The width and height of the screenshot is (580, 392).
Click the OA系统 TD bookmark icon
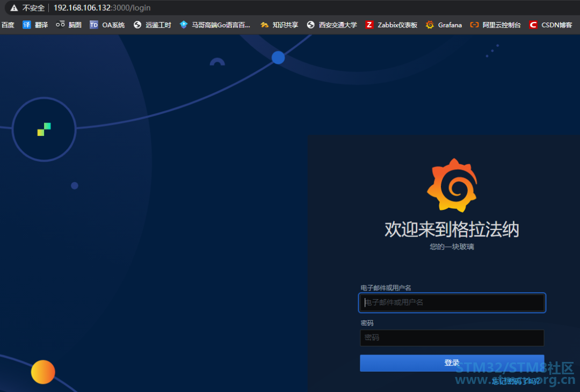pyautogui.click(x=94, y=25)
